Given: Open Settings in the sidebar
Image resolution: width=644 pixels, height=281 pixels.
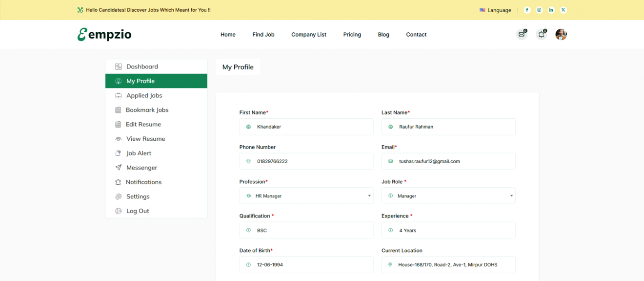Looking at the screenshot, I should point(156,196).
